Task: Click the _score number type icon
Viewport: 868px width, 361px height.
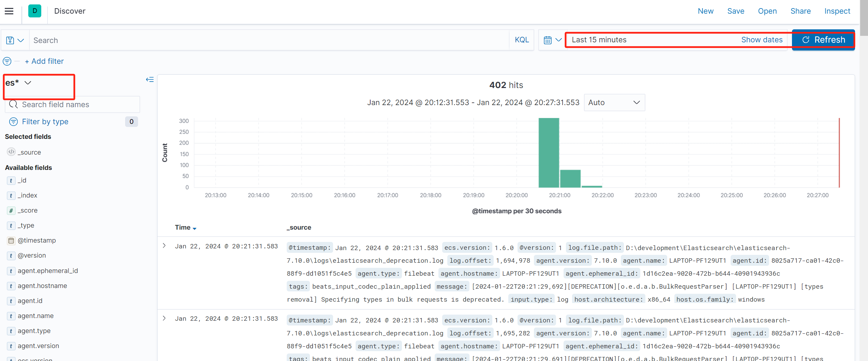Action: pos(11,211)
